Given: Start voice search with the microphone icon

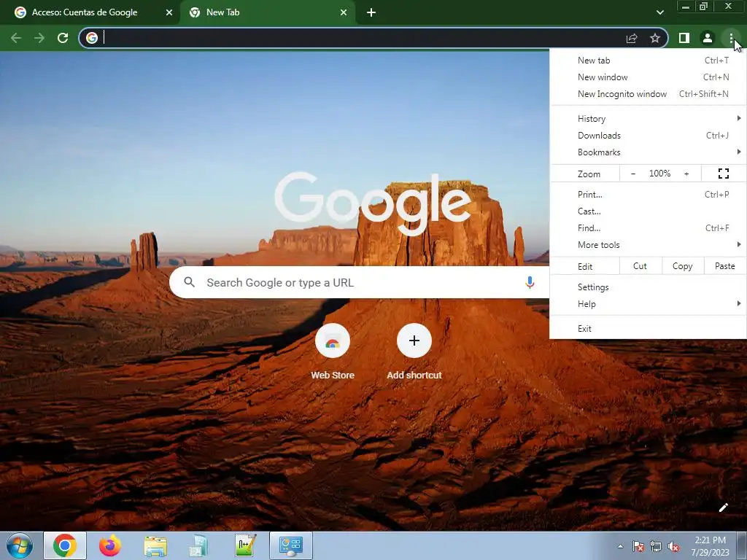Looking at the screenshot, I should 530,282.
